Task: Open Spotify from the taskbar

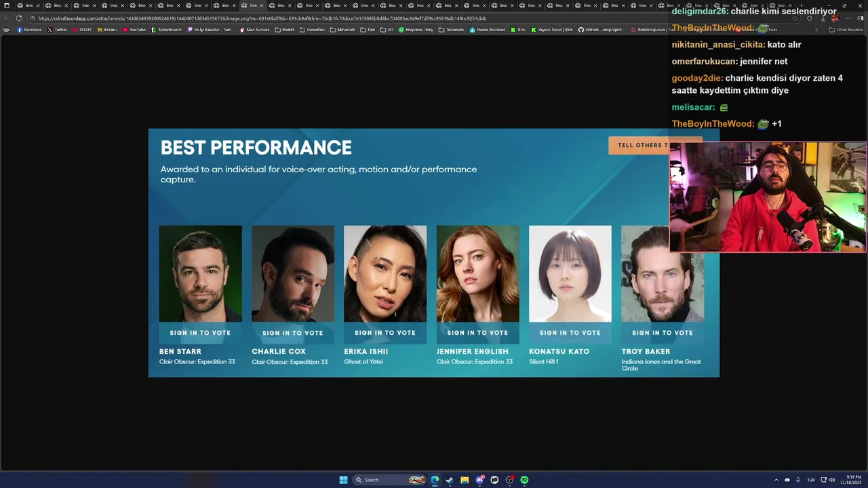Action: click(524, 480)
